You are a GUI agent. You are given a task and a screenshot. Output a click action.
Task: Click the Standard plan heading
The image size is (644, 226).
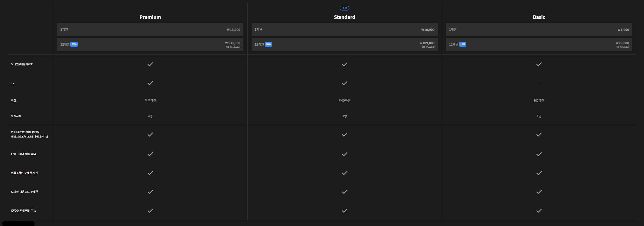coord(344,17)
